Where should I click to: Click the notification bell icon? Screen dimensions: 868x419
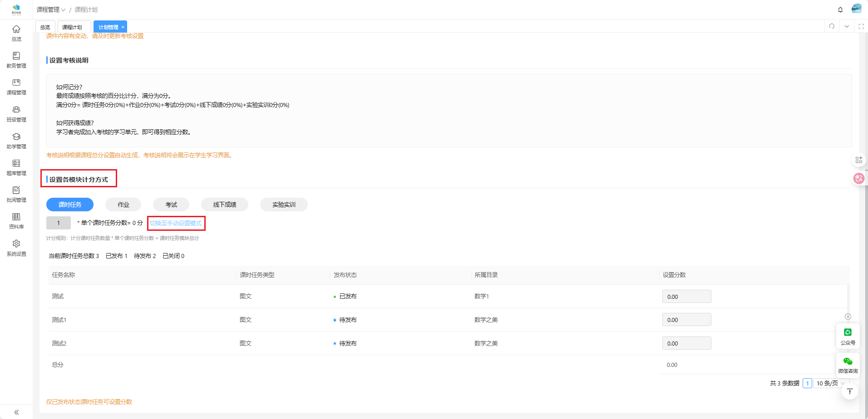[840, 10]
